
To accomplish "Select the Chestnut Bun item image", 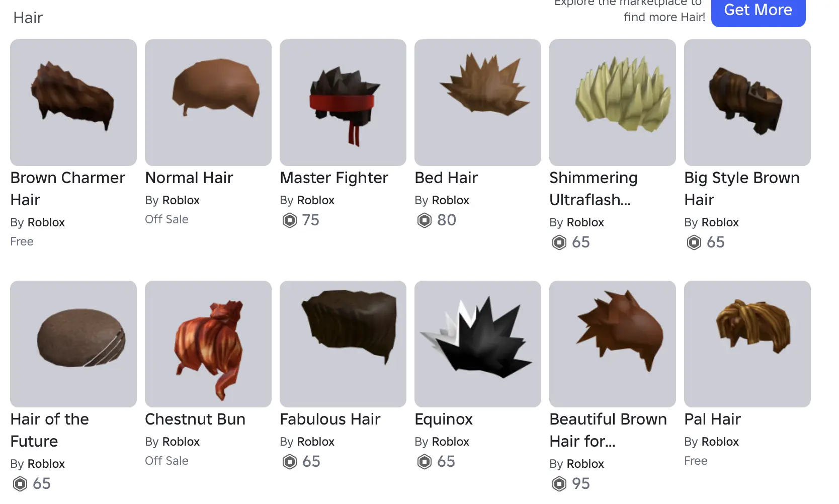I will pos(208,344).
